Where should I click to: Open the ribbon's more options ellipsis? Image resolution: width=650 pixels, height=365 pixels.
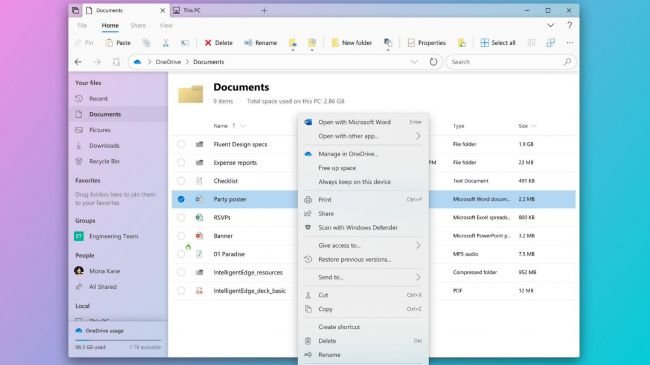pos(570,43)
